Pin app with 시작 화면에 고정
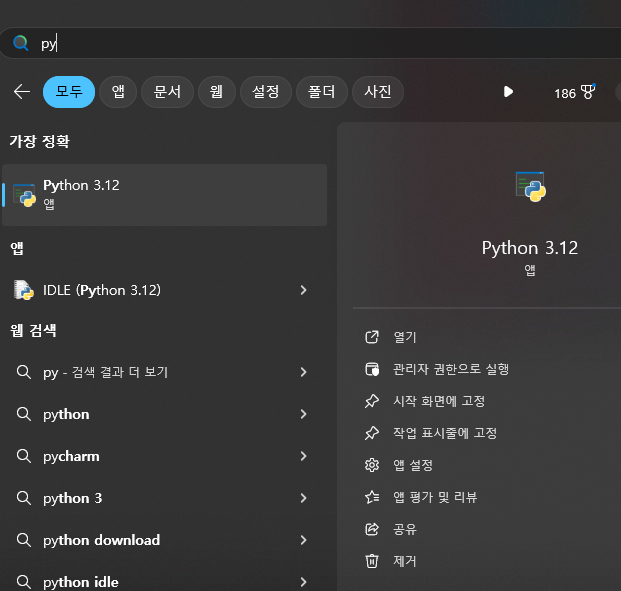Viewport: 621px width, 591px height. 439,401
